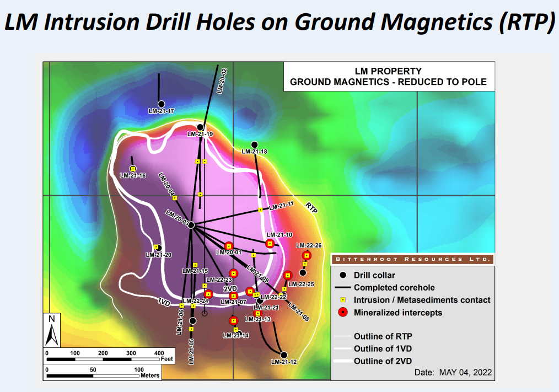Click the feet scale bar
559x392 pixels.
[x=103, y=359]
